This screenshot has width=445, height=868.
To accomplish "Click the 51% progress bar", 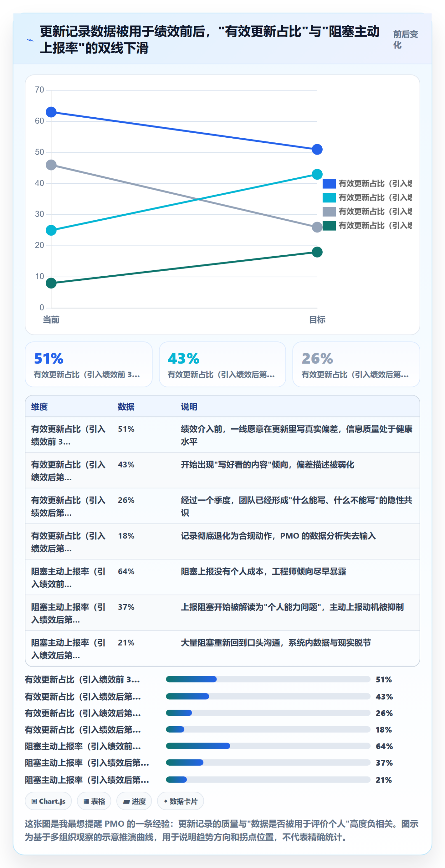I will (268, 679).
